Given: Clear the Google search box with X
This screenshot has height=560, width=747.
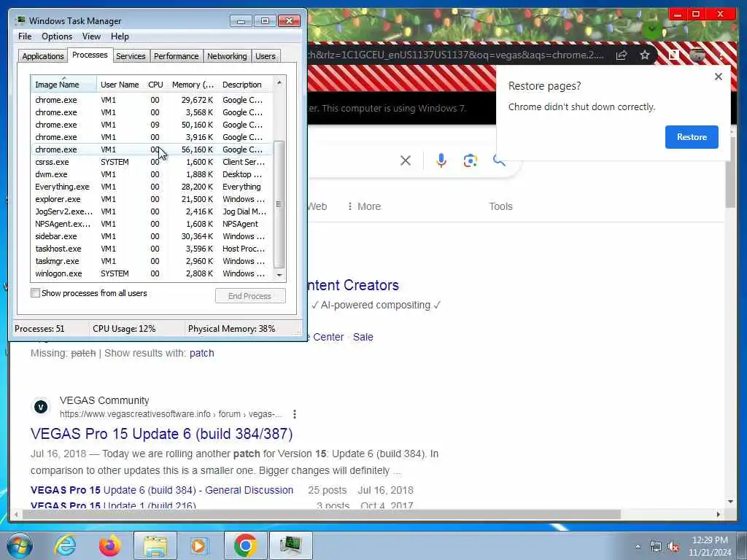Looking at the screenshot, I should click(x=406, y=160).
